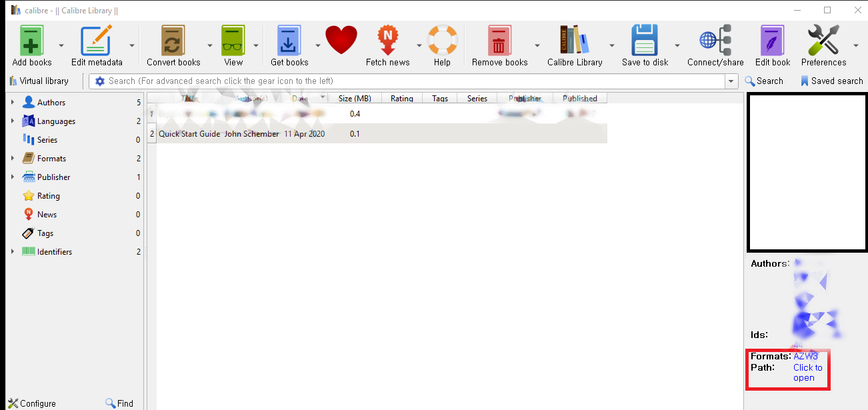Click the Find button
This screenshot has width=868, height=410.
point(119,403)
